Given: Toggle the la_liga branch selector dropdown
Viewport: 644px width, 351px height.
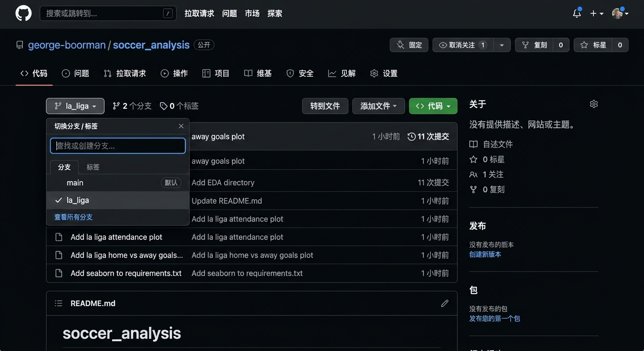Looking at the screenshot, I should (x=75, y=106).
